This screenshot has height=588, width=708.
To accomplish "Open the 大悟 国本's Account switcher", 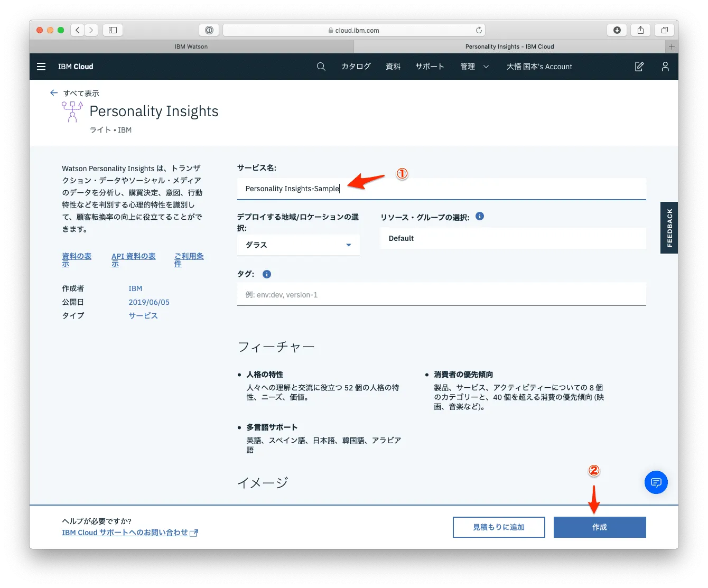I will pyautogui.click(x=539, y=67).
